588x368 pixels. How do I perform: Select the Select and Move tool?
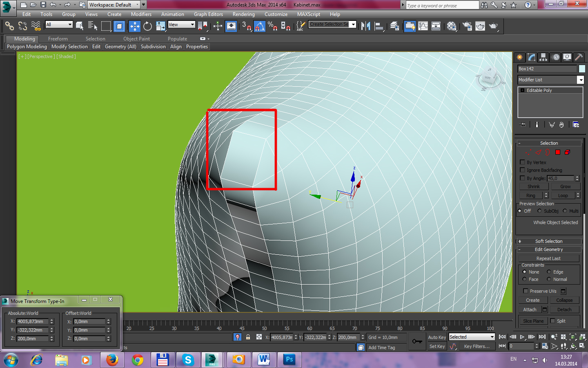point(134,26)
